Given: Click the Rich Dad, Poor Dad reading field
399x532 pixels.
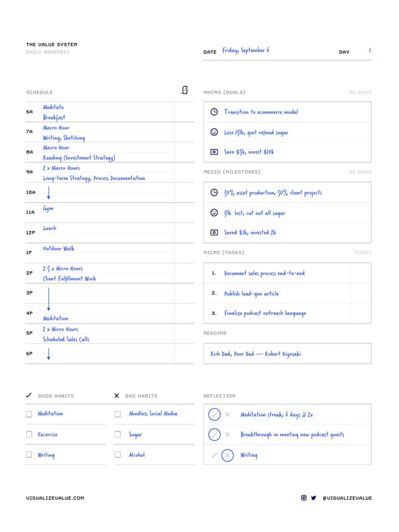Looking at the screenshot, I should [x=256, y=354].
